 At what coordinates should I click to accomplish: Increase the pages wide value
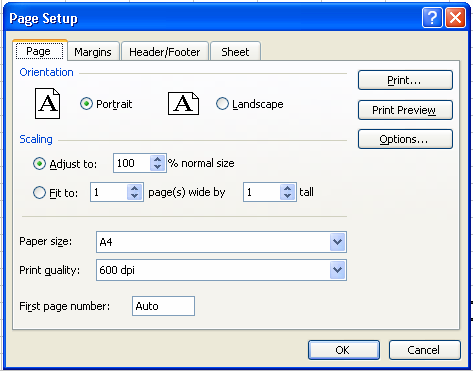tap(134, 188)
